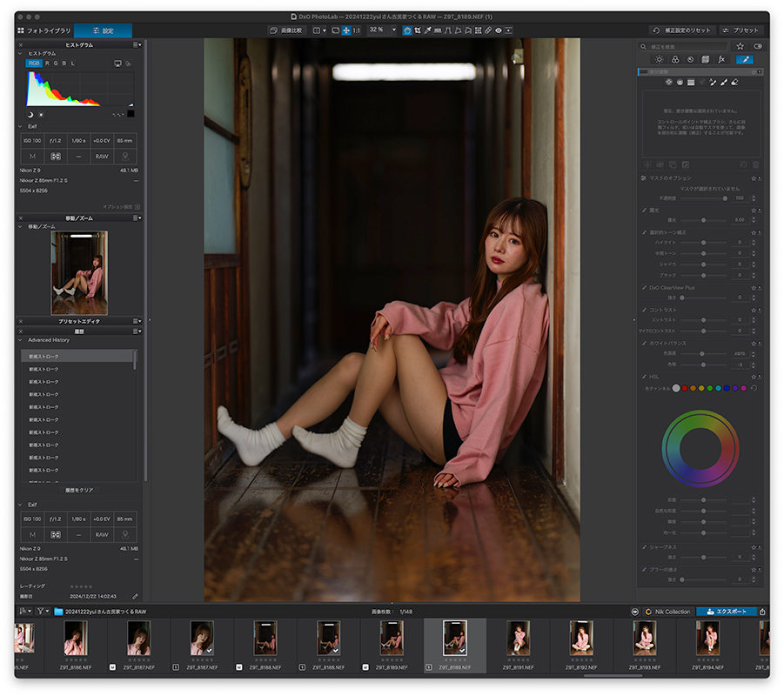Screen dimensions: 784x696
Task: Switch to the 設定 tab
Action: 103,30
